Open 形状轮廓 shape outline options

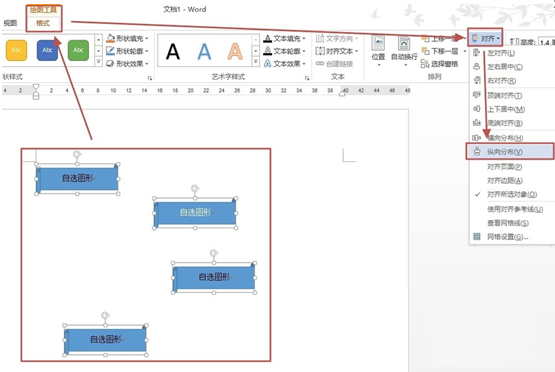tap(127, 51)
